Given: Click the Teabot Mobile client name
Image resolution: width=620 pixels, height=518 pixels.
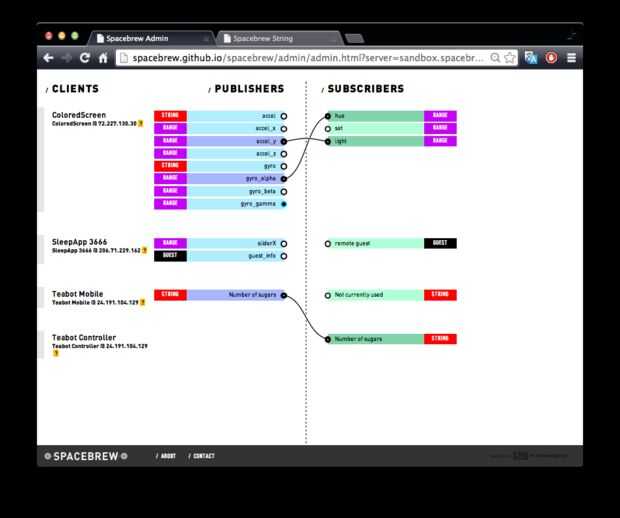Looking at the screenshot, I should [x=78, y=294].
